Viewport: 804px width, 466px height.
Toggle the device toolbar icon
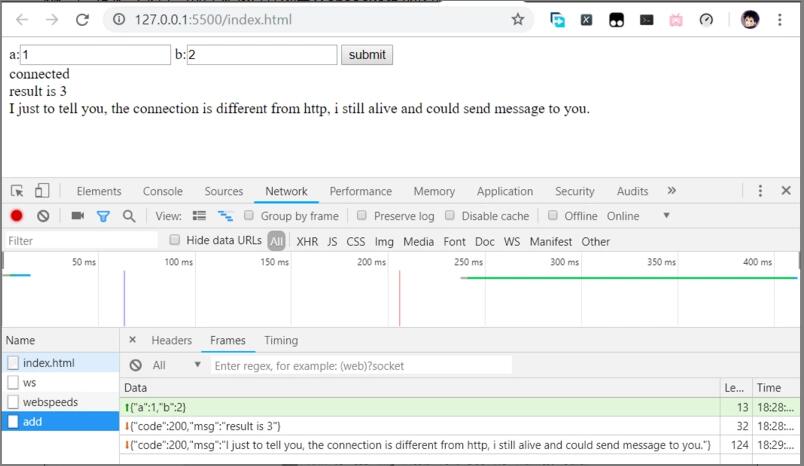pyautogui.click(x=42, y=191)
